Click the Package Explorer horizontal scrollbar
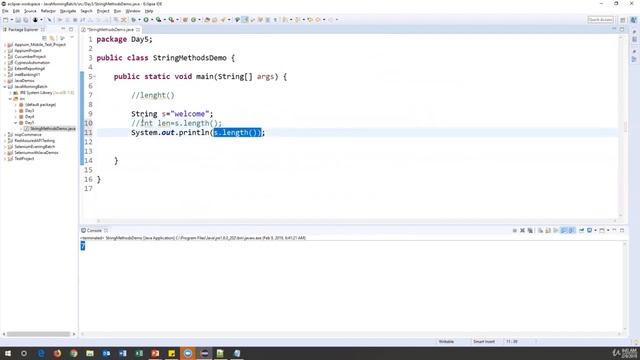Viewport: 640px width, 360px height. tap(39, 334)
